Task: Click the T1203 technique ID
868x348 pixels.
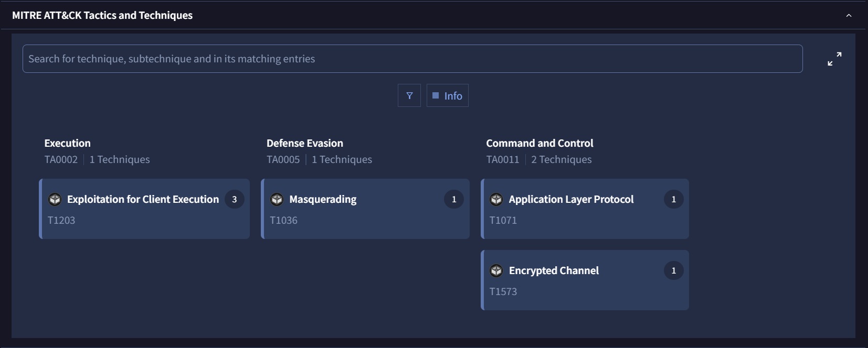Action: (61, 220)
